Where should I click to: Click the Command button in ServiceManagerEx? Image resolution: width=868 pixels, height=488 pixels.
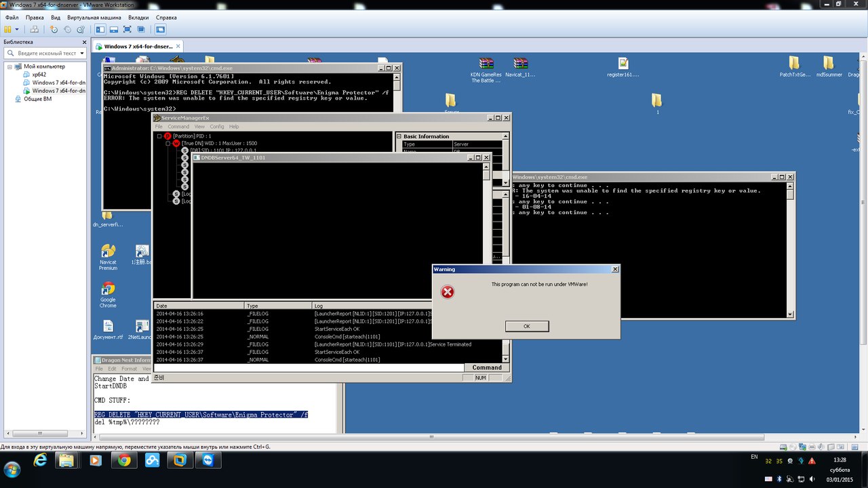click(486, 367)
